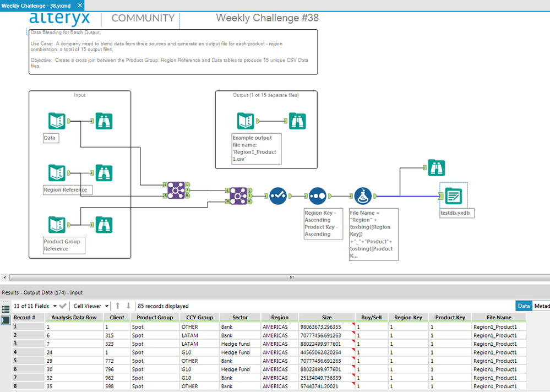The height and width of the screenshot is (392, 550).
Task: Select the Sort tool with three dots
Action: [x=318, y=196]
